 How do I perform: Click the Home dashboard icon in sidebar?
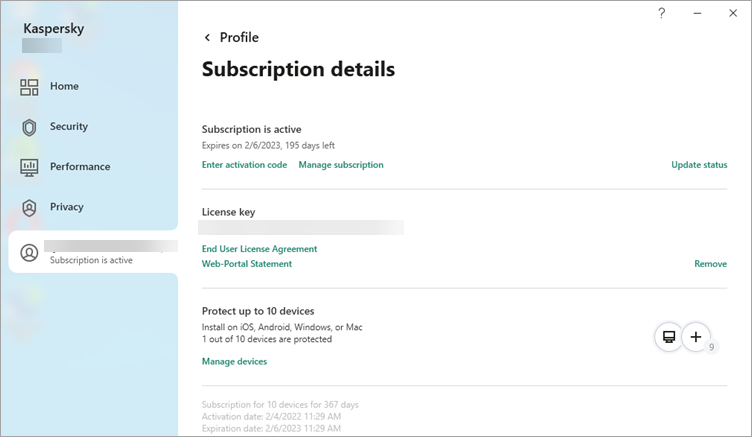click(30, 87)
